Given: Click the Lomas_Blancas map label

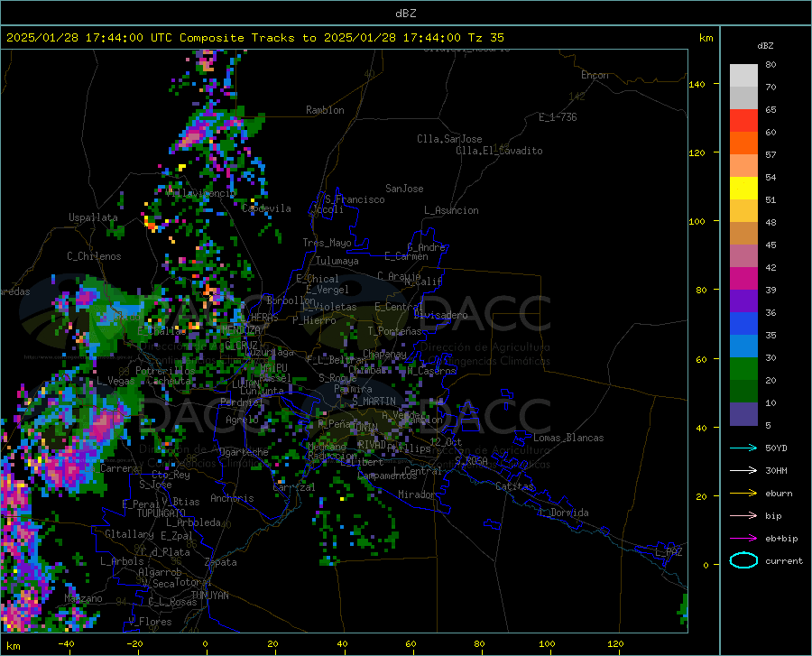Looking at the screenshot, I should point(568,438).
